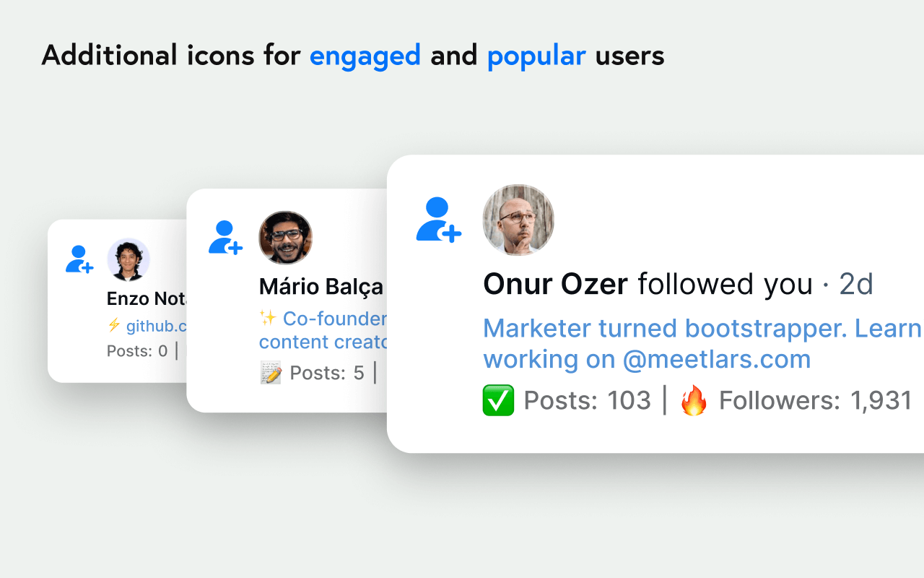
Task: Click the blue word 'engaged' in the heading
Action: point(365,56)
